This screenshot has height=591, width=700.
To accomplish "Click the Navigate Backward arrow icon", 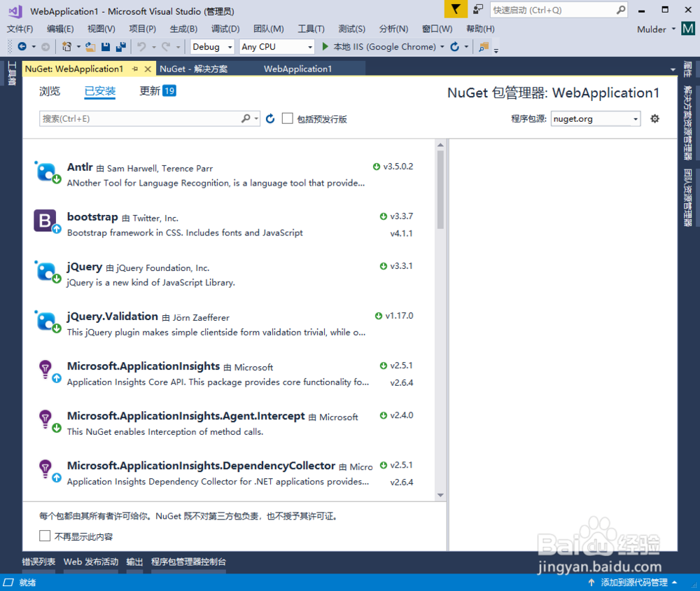I will [x=23, y=47].
